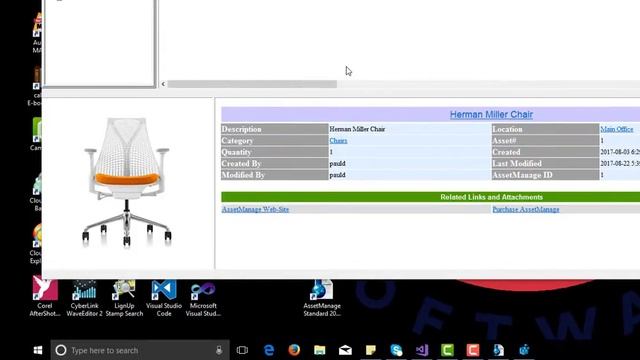
Task: Click the Description value Herman Miller Chair
Action: [357, 129]
